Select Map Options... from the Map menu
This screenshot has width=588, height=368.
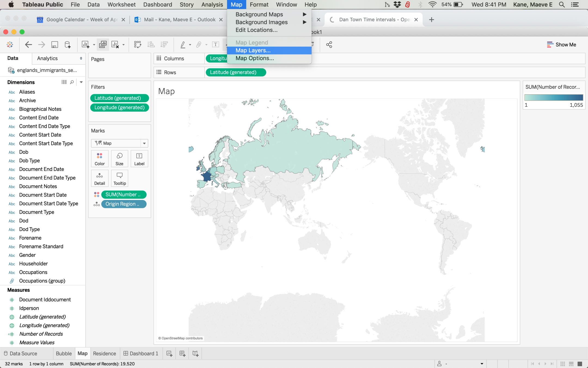(x=255, y=58)
